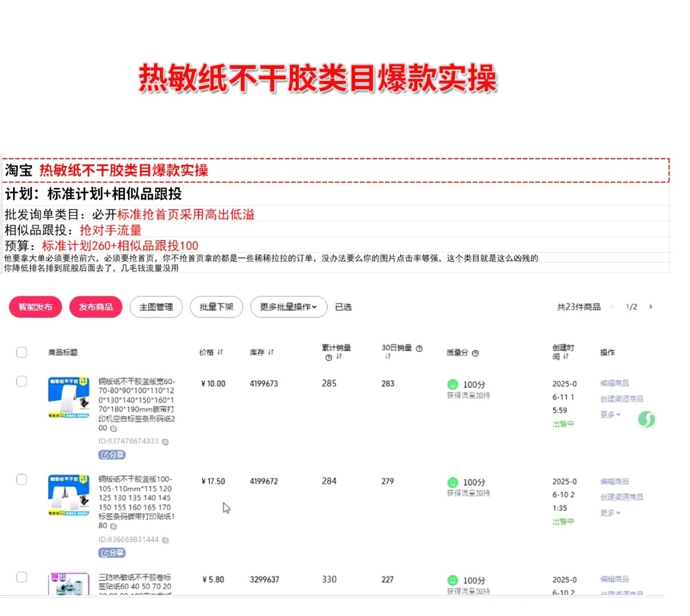Go to next page arrow

point(651,307)
